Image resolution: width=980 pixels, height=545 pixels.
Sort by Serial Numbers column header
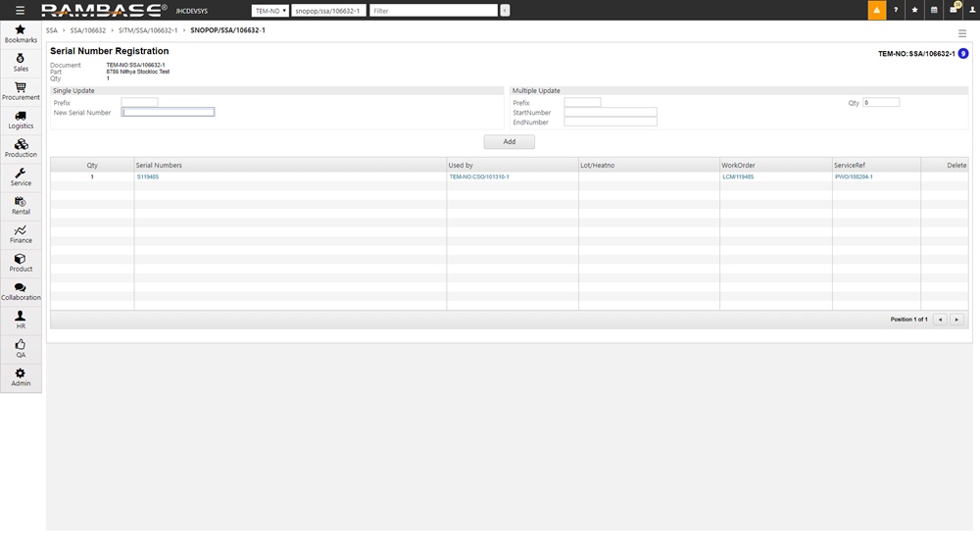[x=290, y=165]
